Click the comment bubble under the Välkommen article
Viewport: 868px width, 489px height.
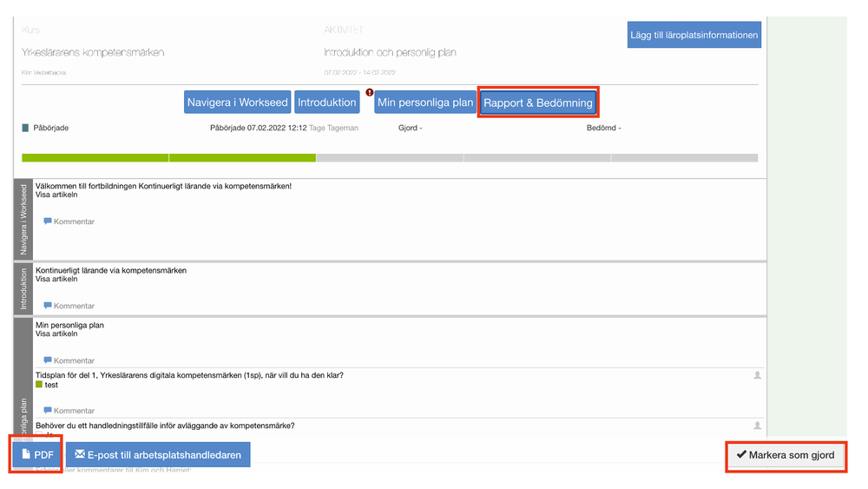click(48, 221)
